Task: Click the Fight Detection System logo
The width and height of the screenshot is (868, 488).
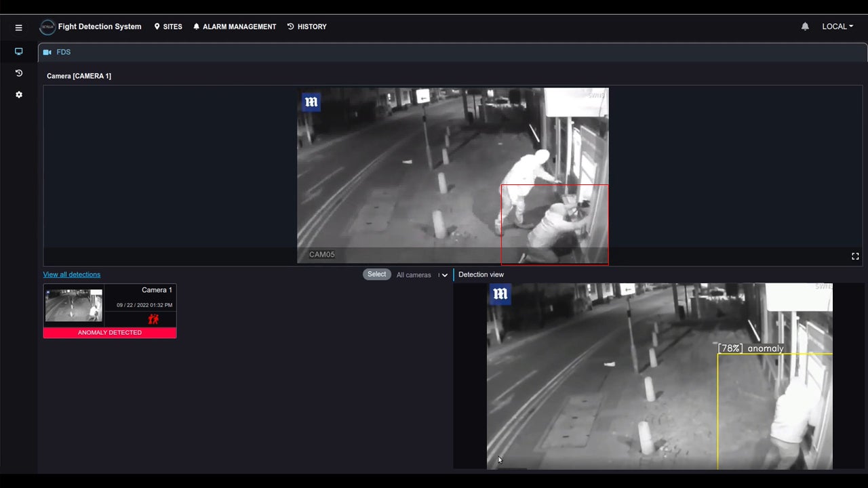Action: (47, 27)
